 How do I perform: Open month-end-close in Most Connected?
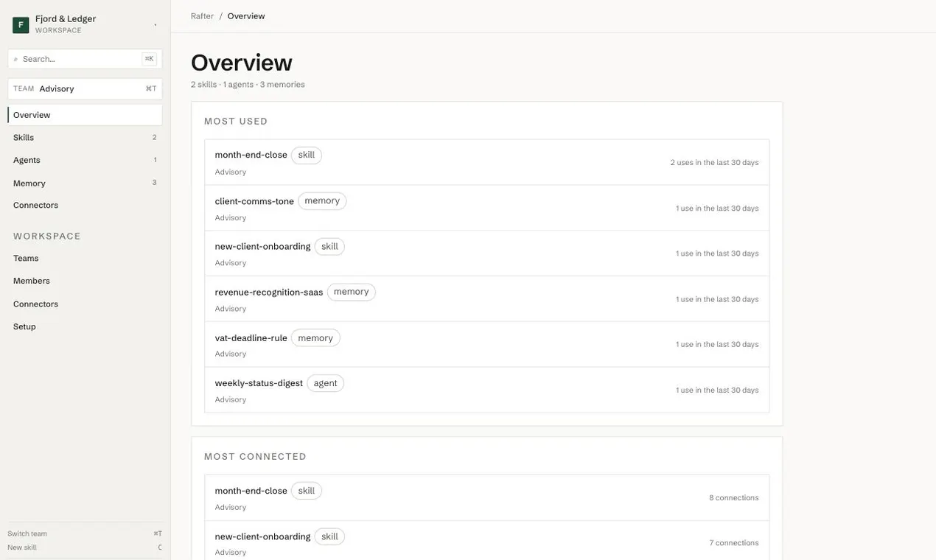[486, 498]
